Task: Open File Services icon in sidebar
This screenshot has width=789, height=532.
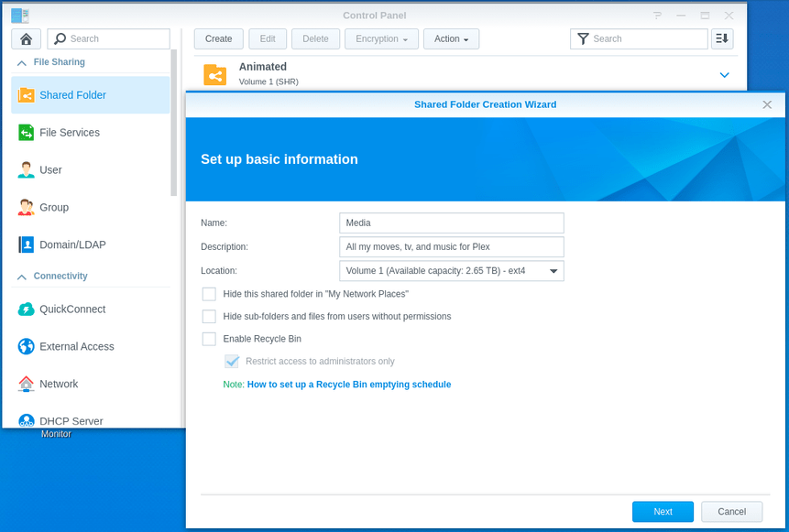Action: tap(27, 132)
